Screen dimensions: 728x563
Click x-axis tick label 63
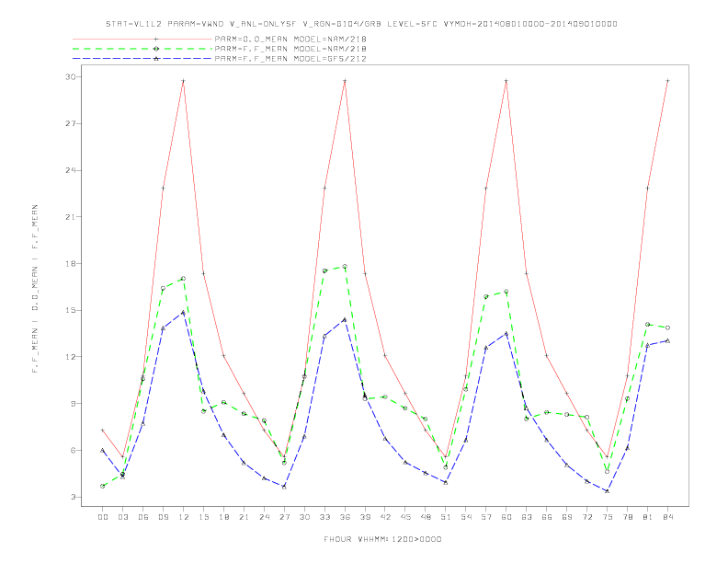(x=527, y=517)
